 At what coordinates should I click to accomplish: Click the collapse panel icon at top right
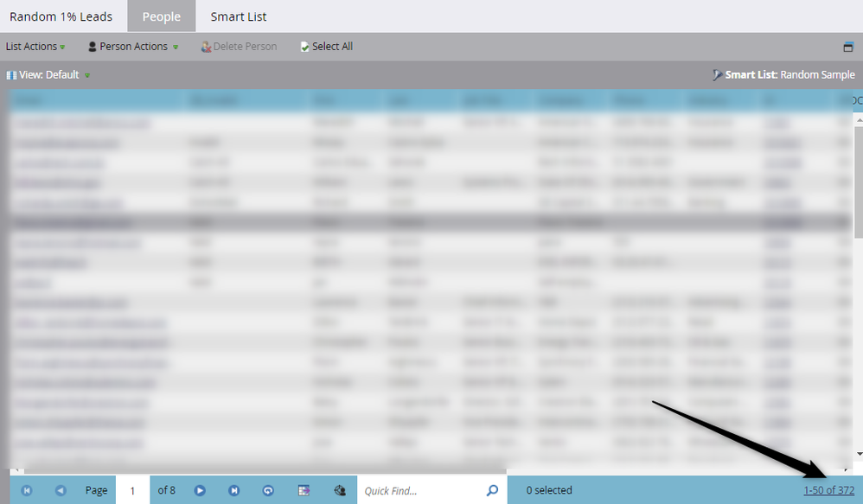coord(848,47)
